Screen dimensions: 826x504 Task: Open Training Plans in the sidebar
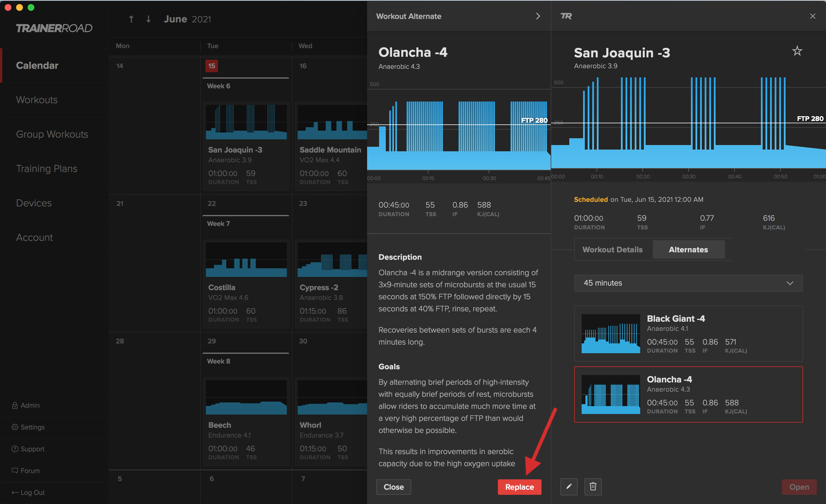point(46,169)
